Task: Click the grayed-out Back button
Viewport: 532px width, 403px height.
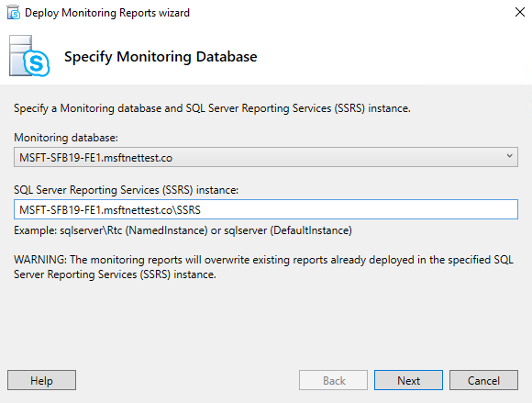Action: coord(333,380)
